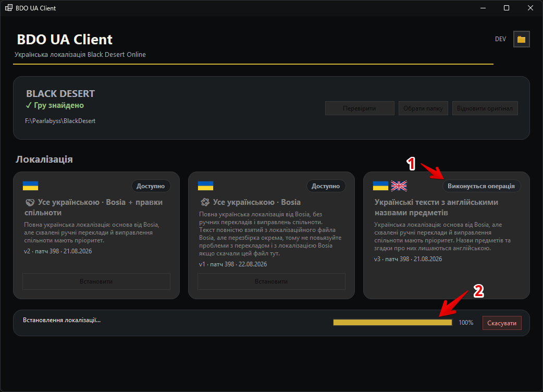Click the 100% progress value

[x=466, y=323]
